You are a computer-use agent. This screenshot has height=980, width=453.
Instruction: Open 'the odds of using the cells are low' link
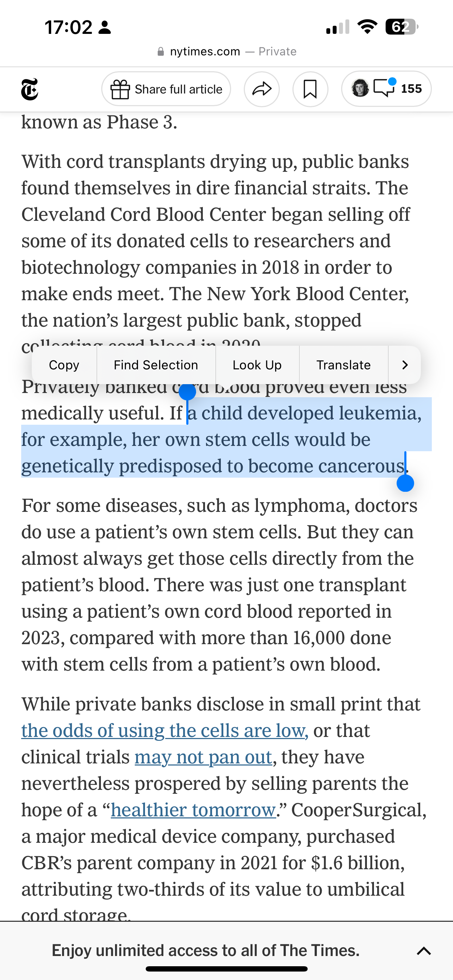[x=164, y=731]
